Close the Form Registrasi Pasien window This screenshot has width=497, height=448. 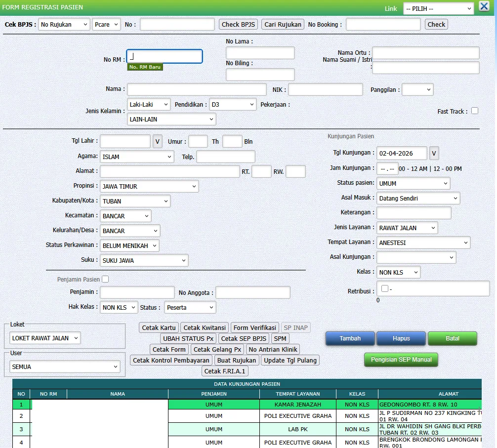(484, 6)
